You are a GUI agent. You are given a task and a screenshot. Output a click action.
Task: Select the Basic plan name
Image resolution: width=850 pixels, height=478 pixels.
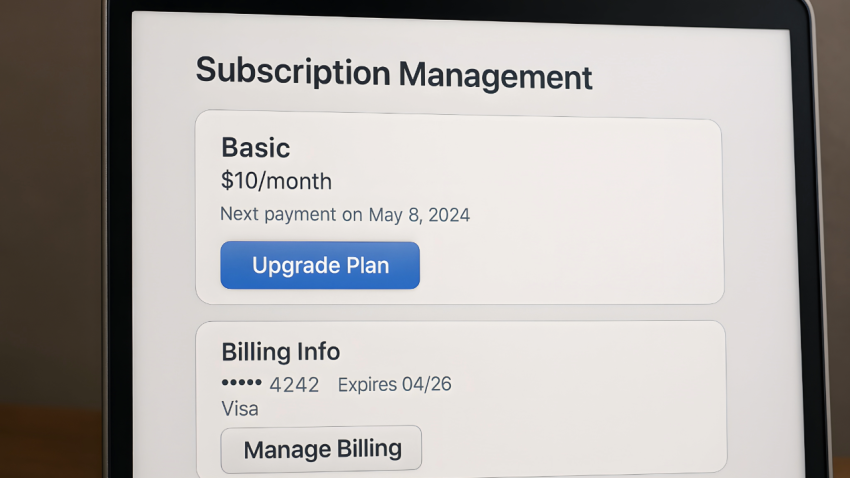click(255, 148)
